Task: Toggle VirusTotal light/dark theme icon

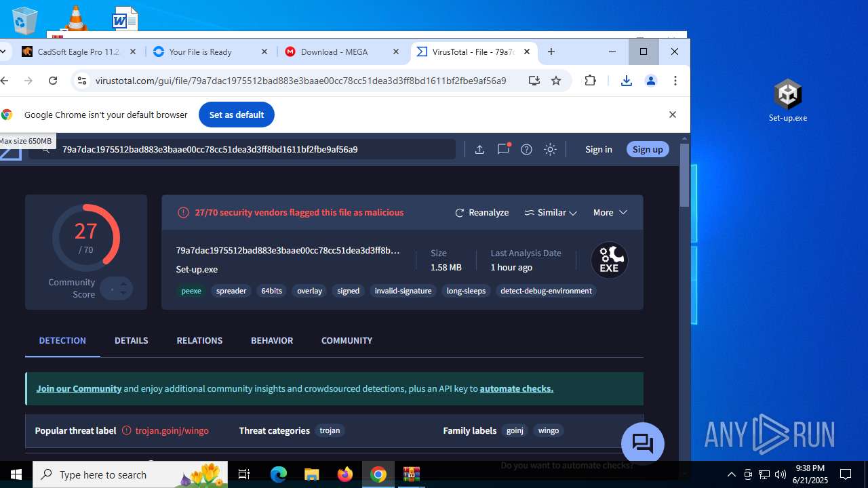Action: click(550, 149)
